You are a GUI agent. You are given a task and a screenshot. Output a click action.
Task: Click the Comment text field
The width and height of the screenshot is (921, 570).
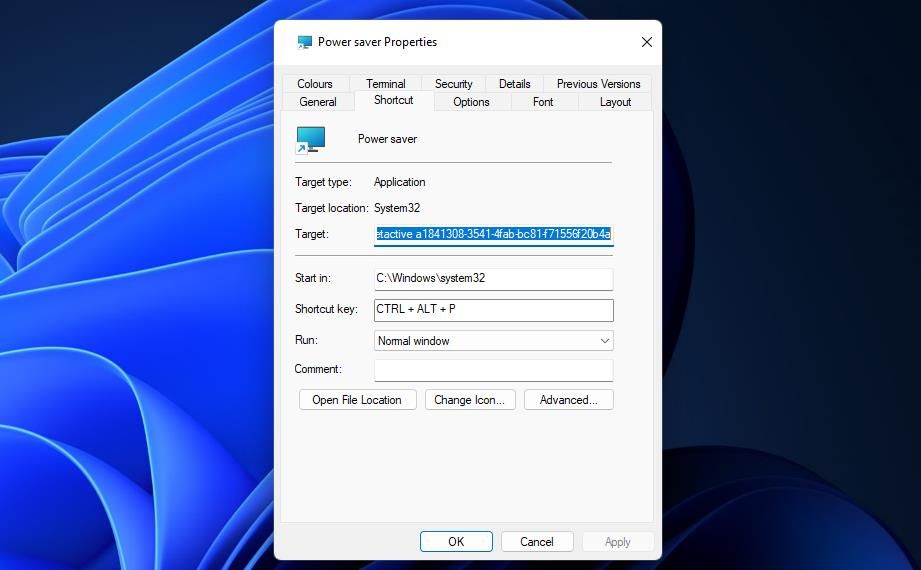[x=493, y=370]
